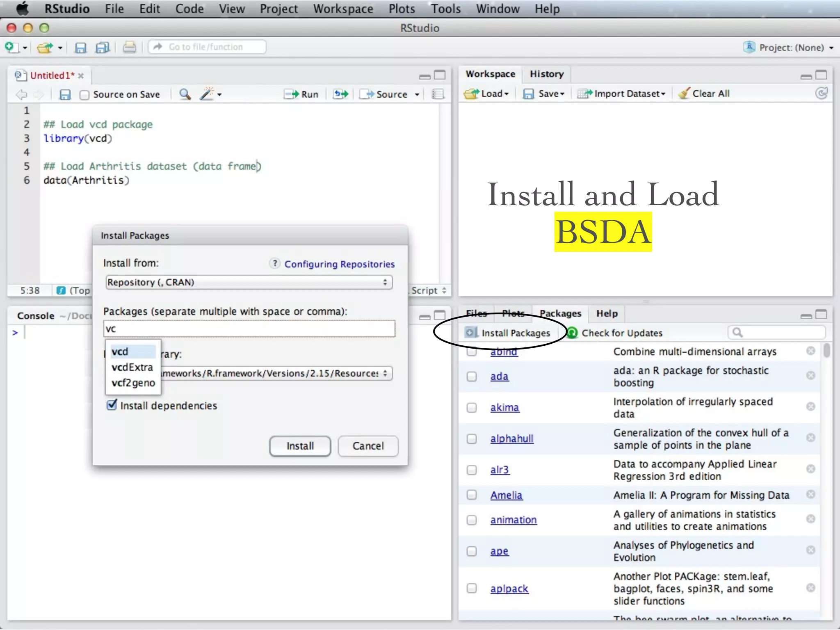
Task: Click the code tools magic wand icon
Action: coord(207,94)
